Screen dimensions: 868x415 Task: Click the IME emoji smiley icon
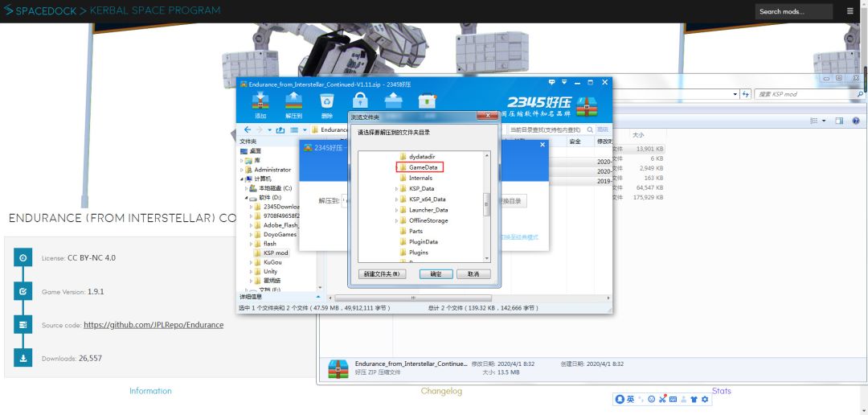pyautogui.click(x=652, y=399)
